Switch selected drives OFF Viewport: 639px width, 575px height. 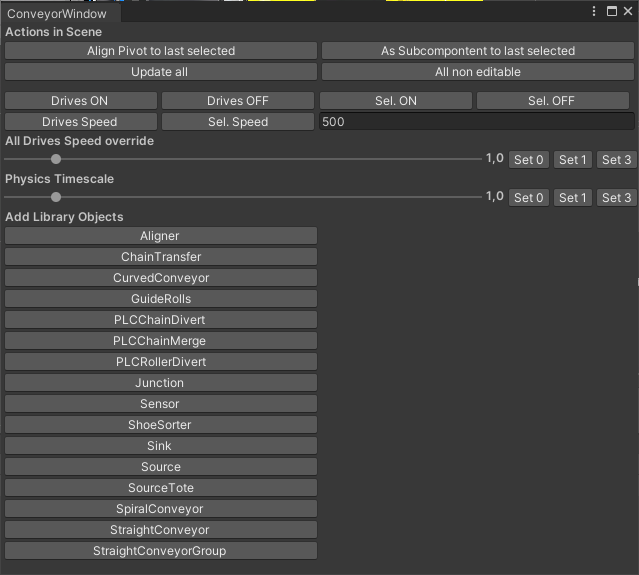(x=552, y=101)
